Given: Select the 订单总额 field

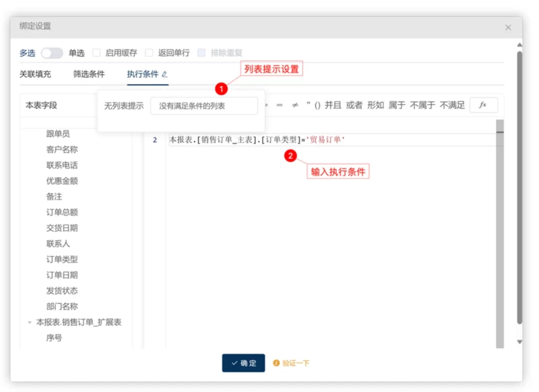Looking at the screenshot, I should (62, 213).
